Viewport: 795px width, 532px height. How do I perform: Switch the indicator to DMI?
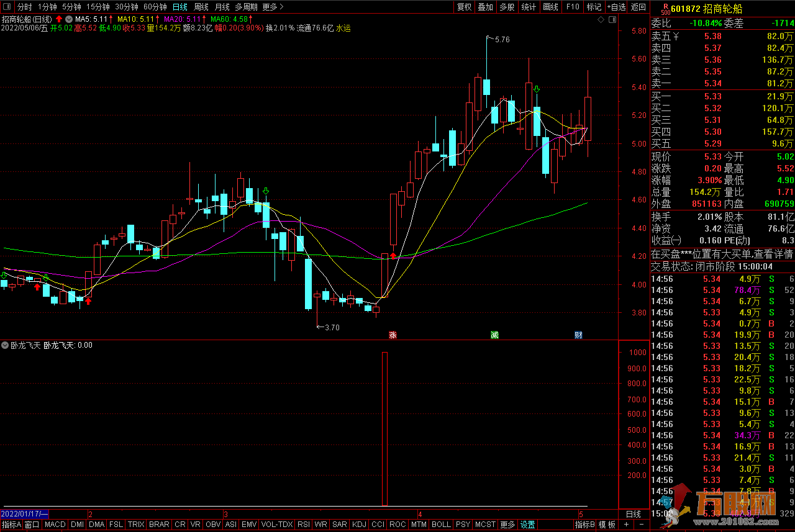[x=77, y=525]
